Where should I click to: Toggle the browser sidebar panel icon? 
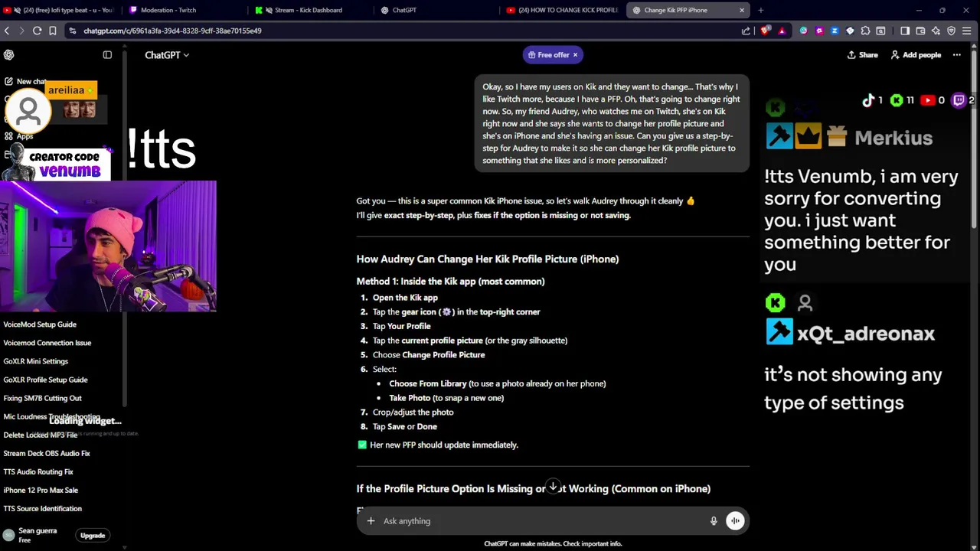click(x=905, y=31)
